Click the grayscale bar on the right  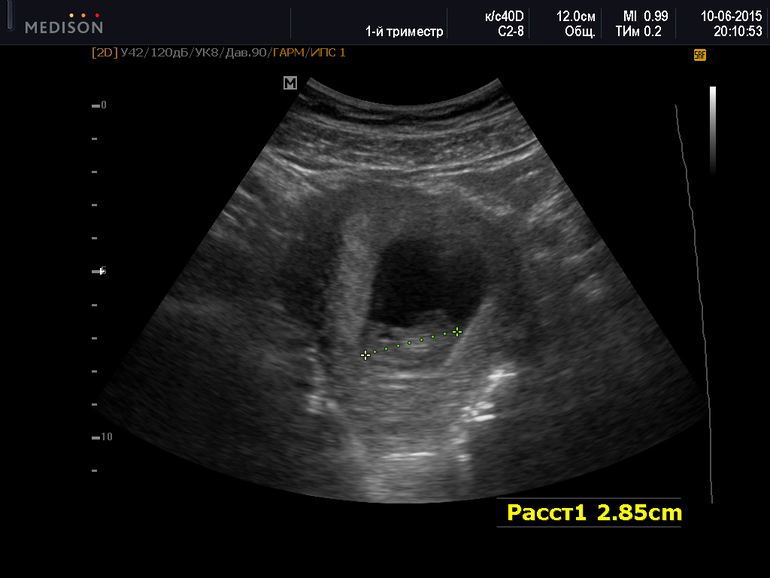[x=712, y=130]
